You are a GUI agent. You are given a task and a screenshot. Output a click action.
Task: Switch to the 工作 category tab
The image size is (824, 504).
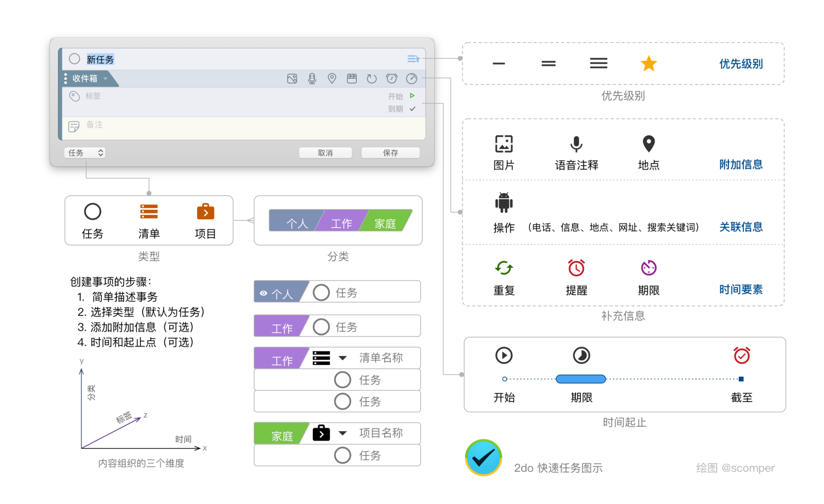tap(341, 221)
